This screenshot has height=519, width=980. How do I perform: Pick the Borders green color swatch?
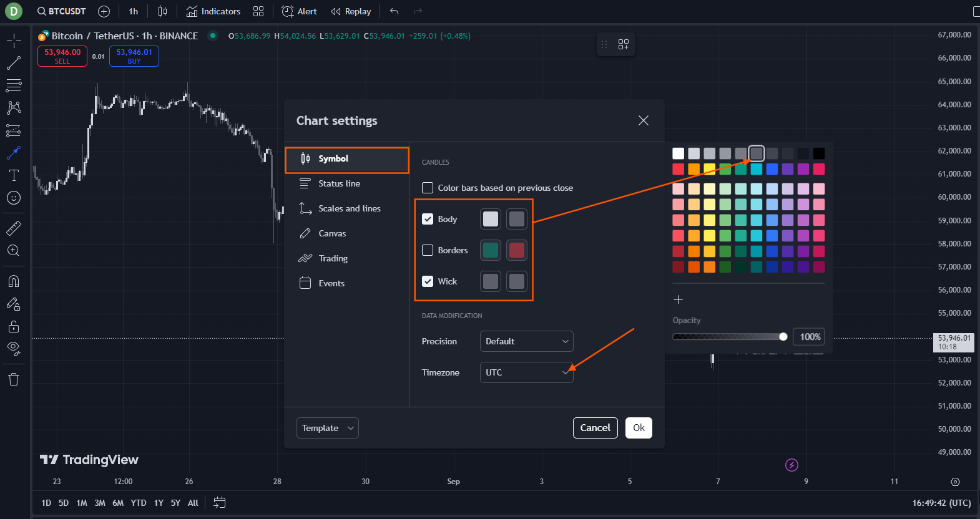[491, 250]
